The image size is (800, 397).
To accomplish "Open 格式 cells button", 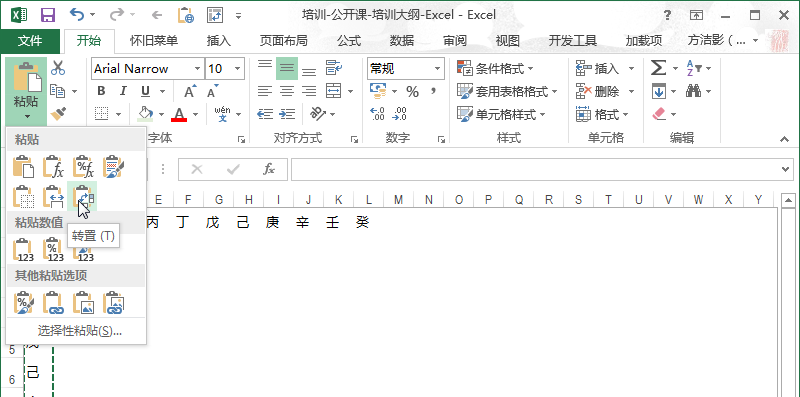I will coord(602,114).
